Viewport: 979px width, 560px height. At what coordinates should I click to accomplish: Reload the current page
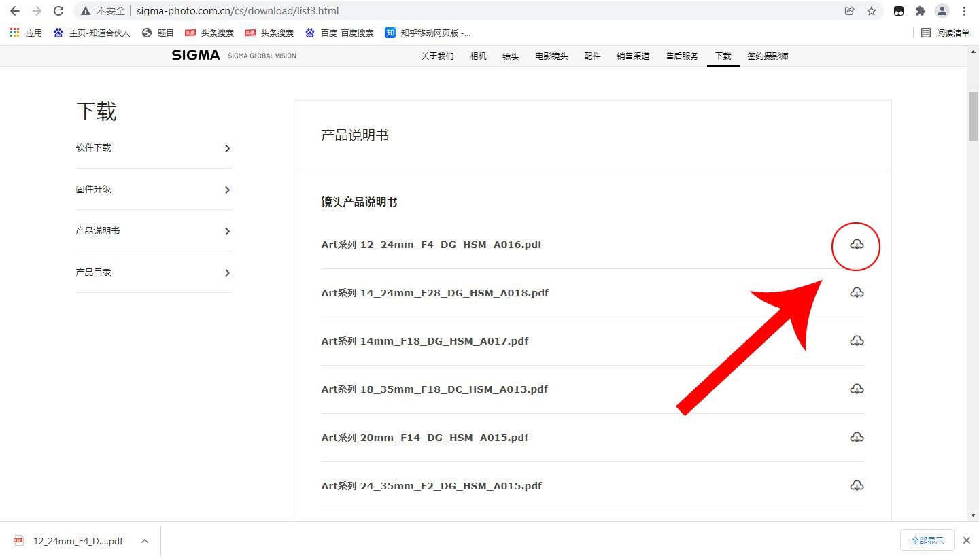click(x=58, y=11)
